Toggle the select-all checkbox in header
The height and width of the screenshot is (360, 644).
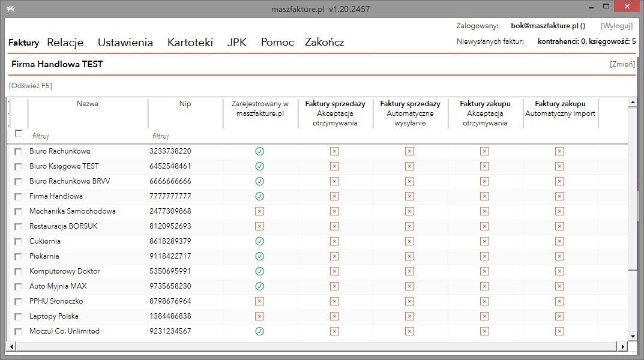[19, 133]
